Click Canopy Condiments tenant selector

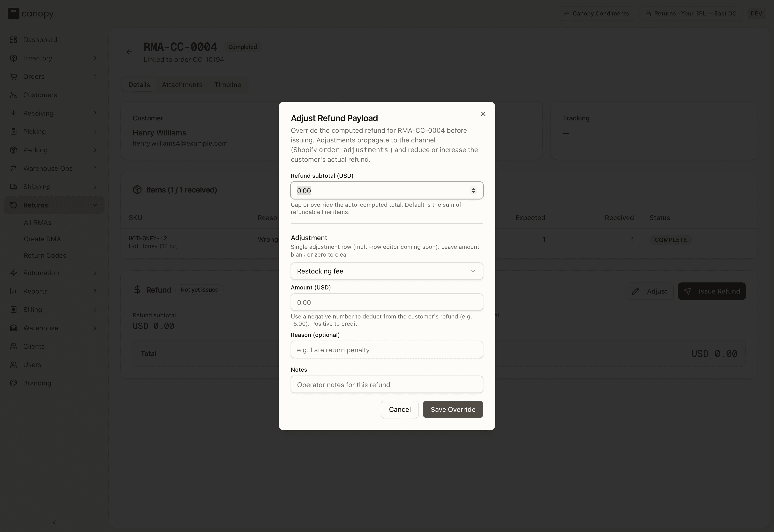click(x=596, y=14)
